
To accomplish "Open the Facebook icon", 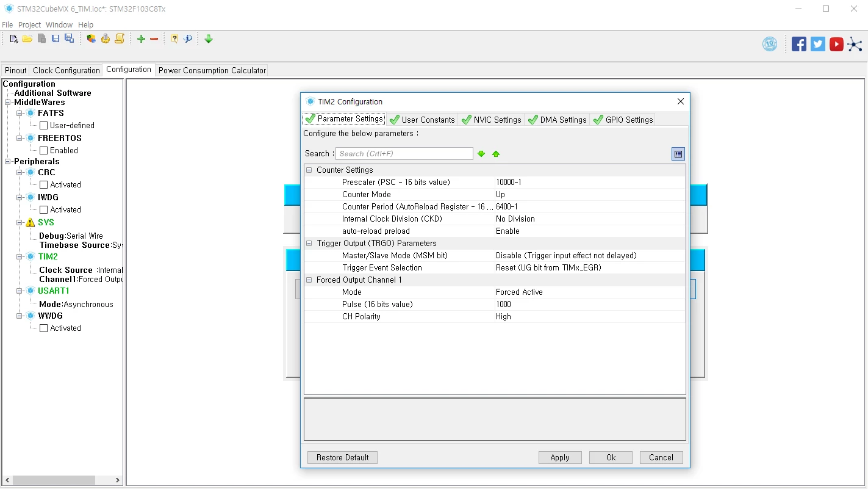I will coord(799,44).
